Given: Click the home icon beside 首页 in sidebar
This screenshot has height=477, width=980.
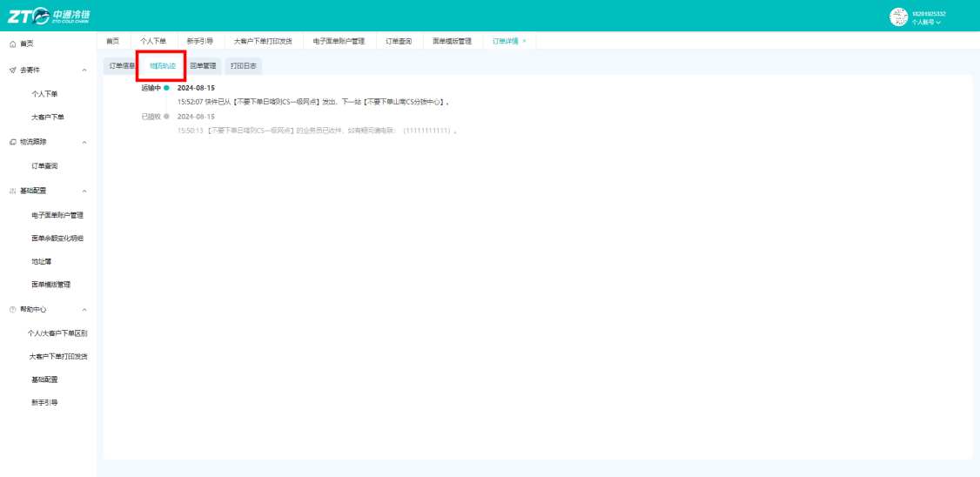Looking at the screenshot, I should point(12,44).
